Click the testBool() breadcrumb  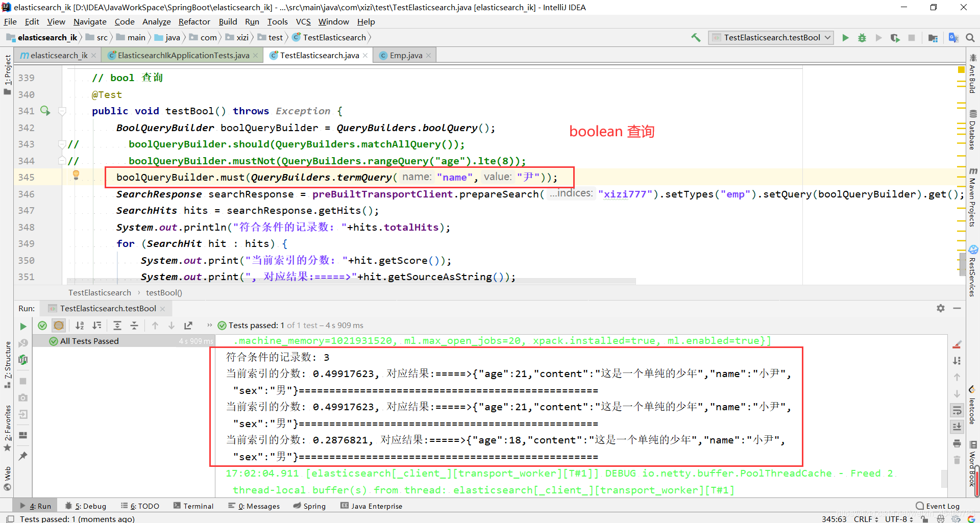click(x=164, y=292)
